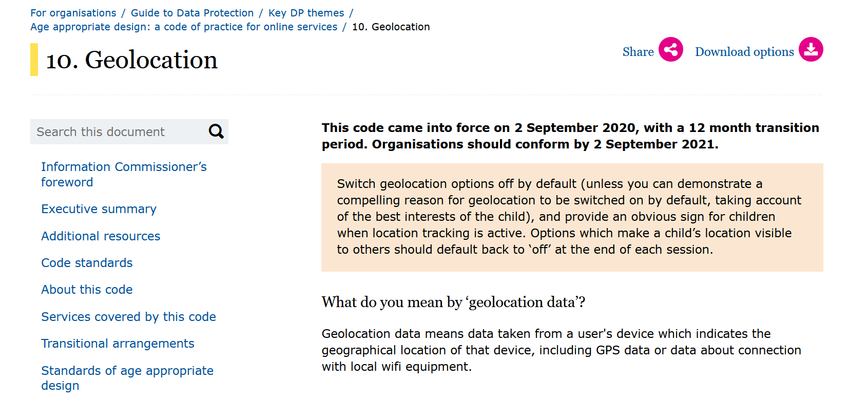Select Executive summary in sidebar
The height and width of the screenshot is (398, 868).
[99, 209]
